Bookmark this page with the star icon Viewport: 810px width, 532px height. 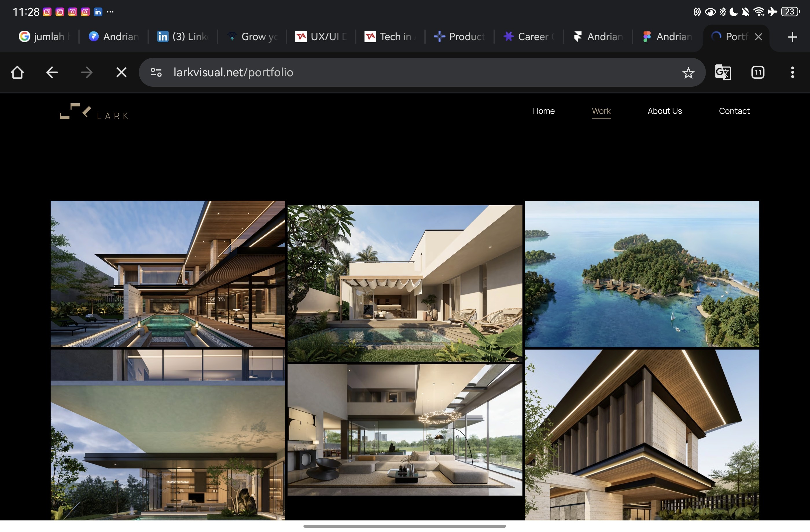[688, 73]
